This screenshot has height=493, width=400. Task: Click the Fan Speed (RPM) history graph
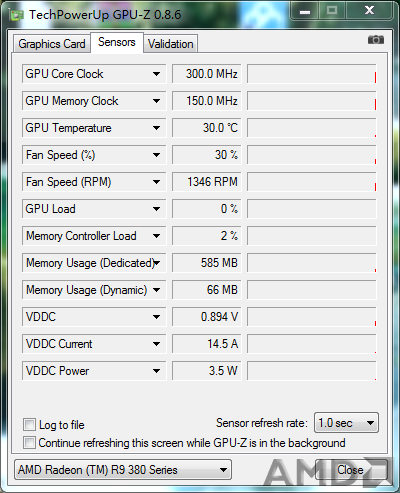point(312,182)
